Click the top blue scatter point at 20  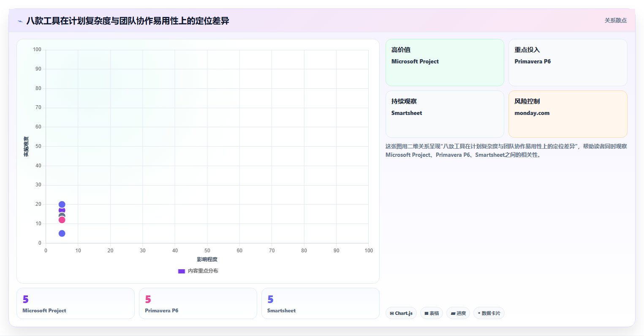[x=62, y=205]
